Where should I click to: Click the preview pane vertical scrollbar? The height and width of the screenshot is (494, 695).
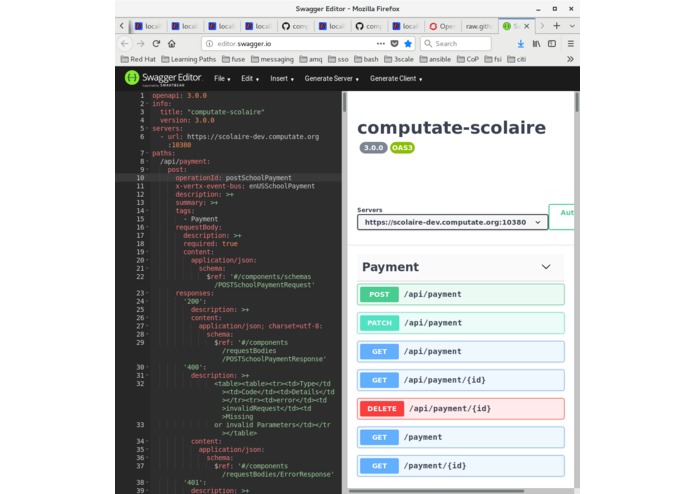click(x=577, y=102)
